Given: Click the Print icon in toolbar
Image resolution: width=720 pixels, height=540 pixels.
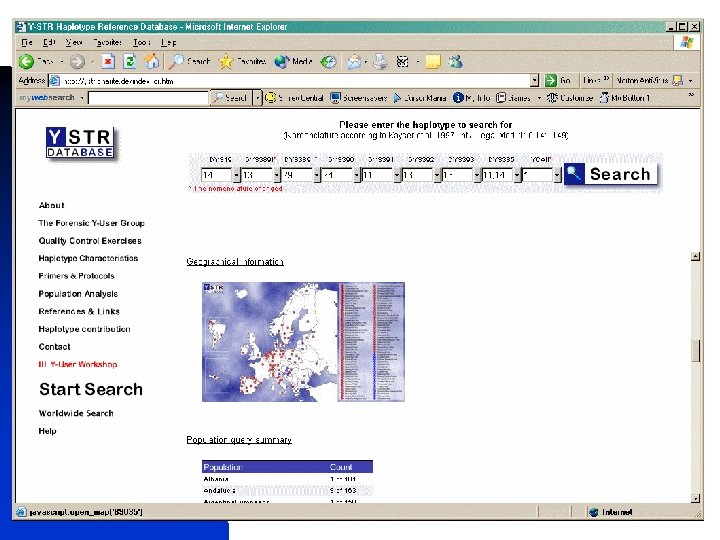Looking at the screenshot, I should tap(381, 61).
